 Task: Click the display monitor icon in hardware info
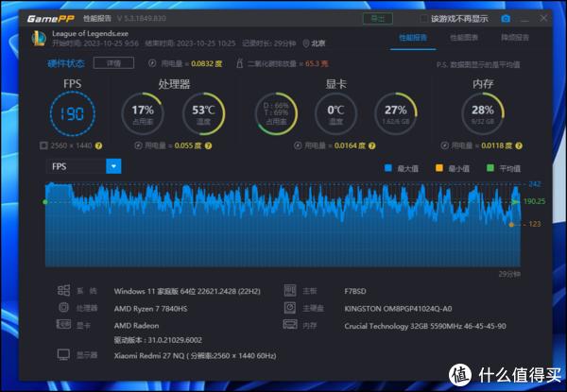63,355
